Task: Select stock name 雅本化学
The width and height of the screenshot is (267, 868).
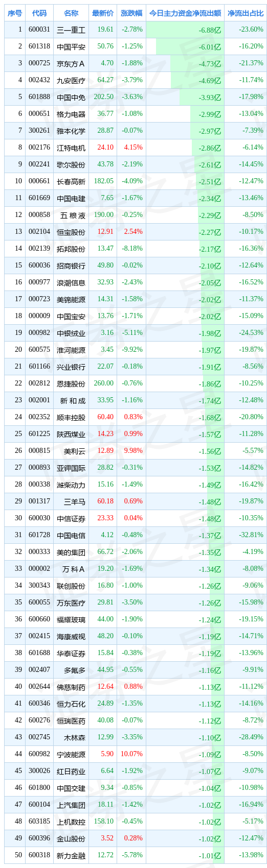Action: pos(71,131)
